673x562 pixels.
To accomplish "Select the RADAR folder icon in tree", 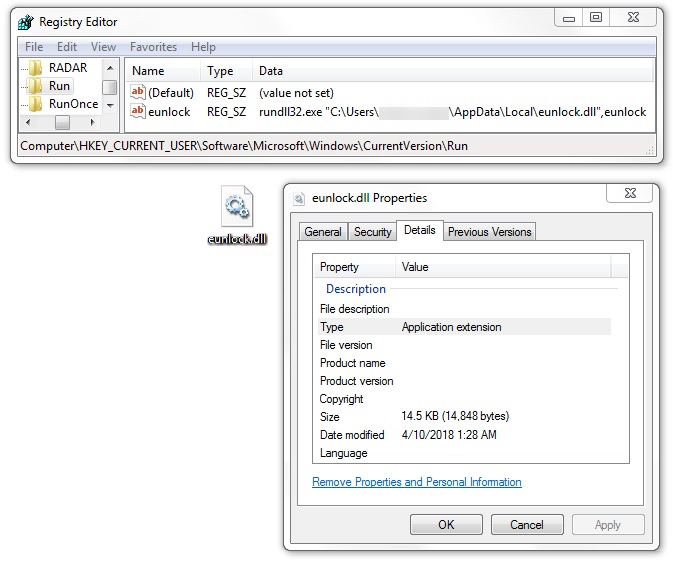I will click(35, 67).
